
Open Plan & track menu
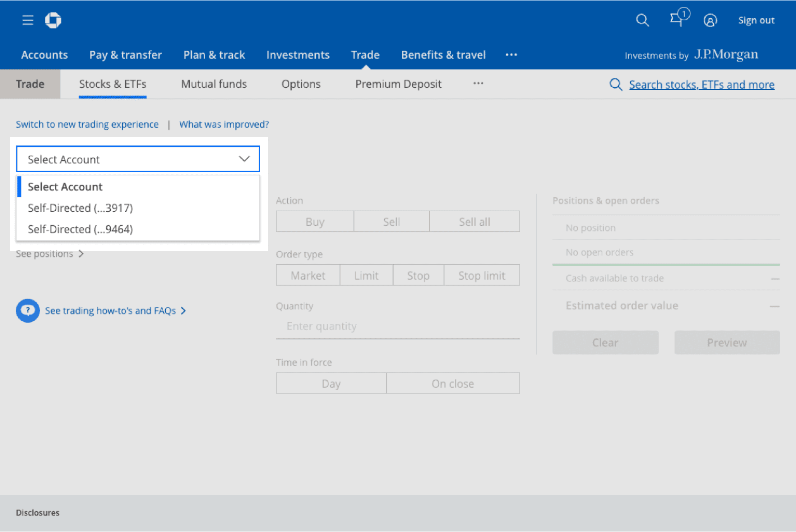tap(214, 55)
